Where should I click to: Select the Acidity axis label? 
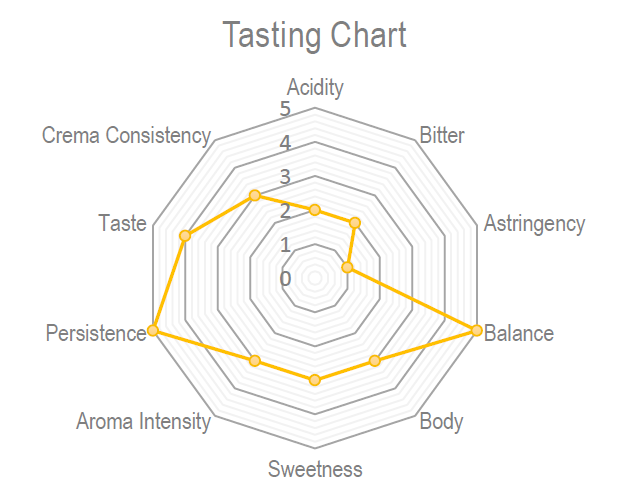[315, 87]
